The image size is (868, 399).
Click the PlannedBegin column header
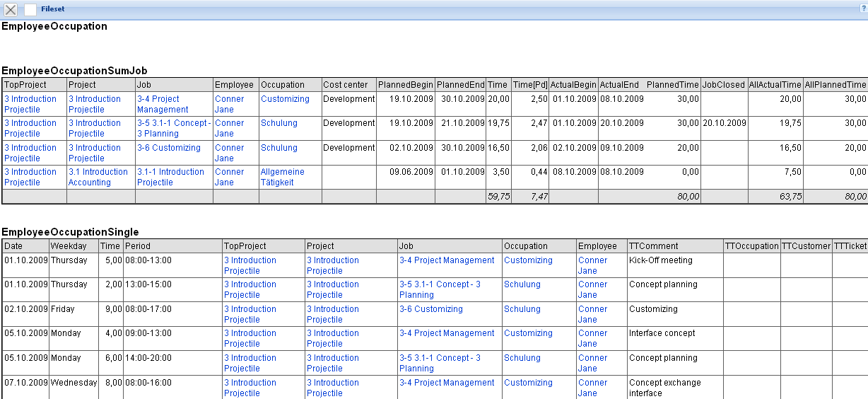(x=405, y=85)
